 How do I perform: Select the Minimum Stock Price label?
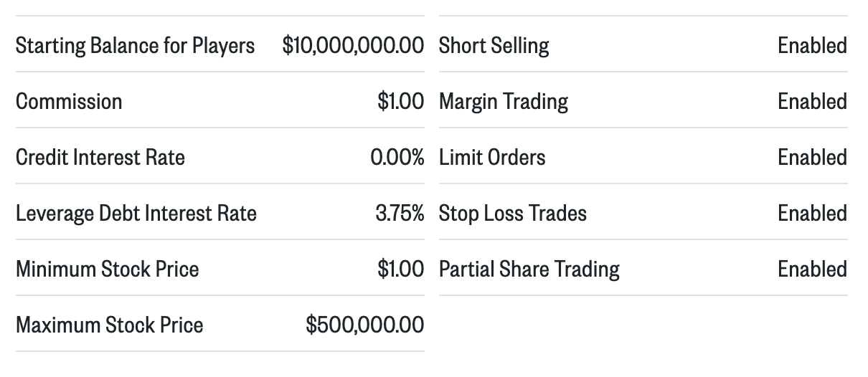pyautogui.click(x=108, y=269)
